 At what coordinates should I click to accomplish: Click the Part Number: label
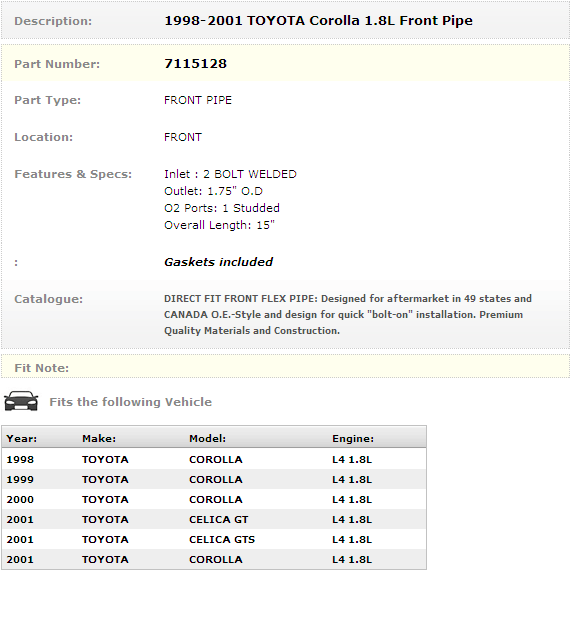(x=57, y=64)
